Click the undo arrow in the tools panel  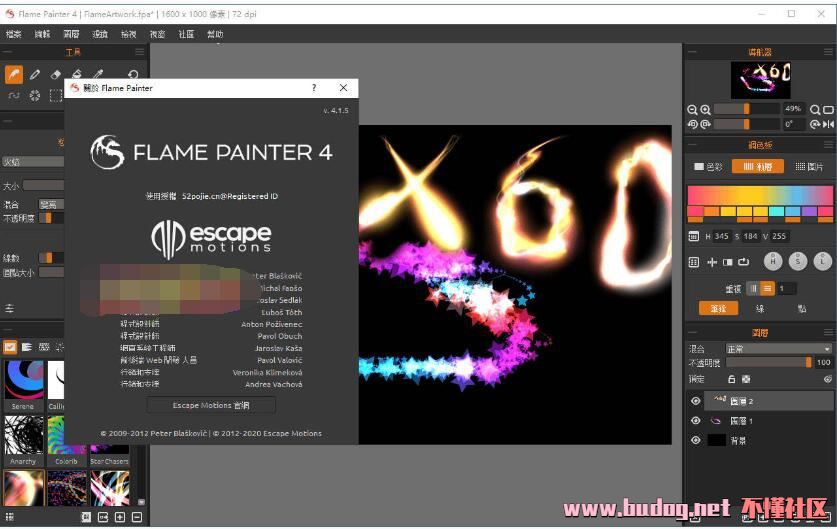[x=133, y=74]
